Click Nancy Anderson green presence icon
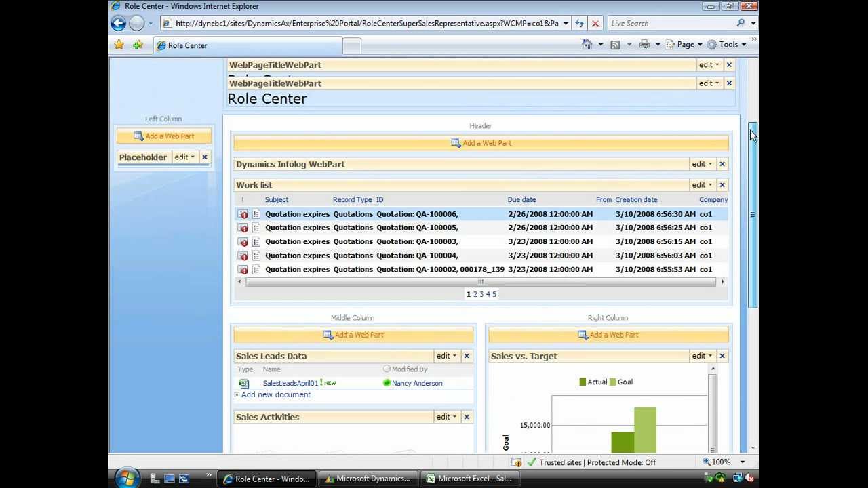Image resolution: width=868 pixels, height=488 pixels. (x=387, y=383)
